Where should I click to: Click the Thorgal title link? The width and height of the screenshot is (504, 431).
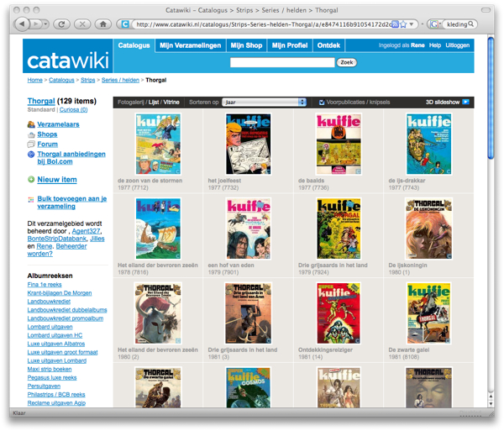point(41,101)
